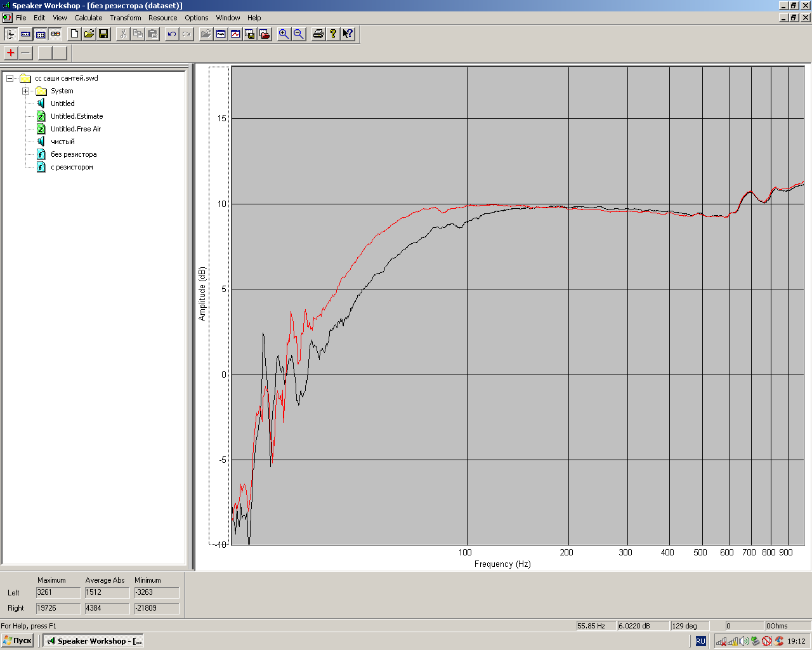Click the 55.85 Hz status bar readout

(595, 626)
